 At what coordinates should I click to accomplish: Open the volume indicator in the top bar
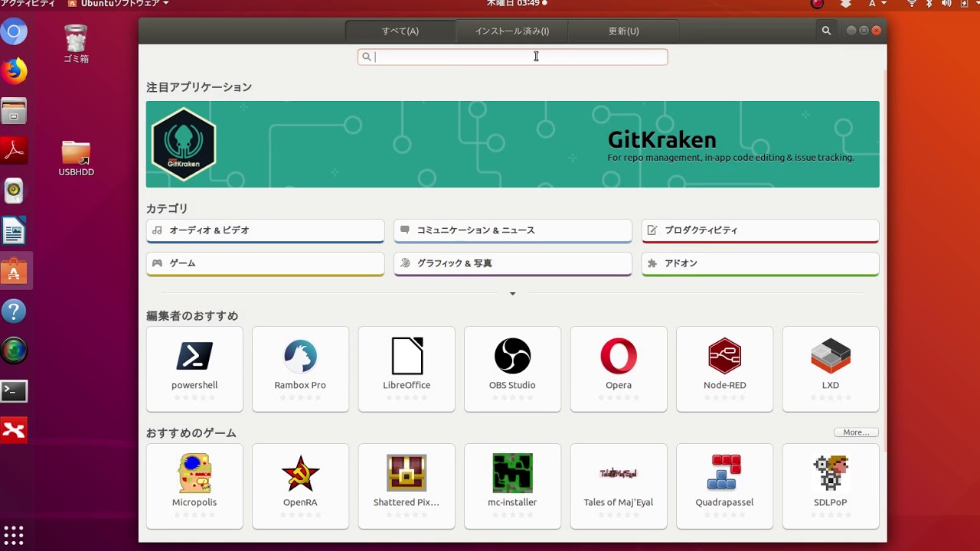click(947, 4)
